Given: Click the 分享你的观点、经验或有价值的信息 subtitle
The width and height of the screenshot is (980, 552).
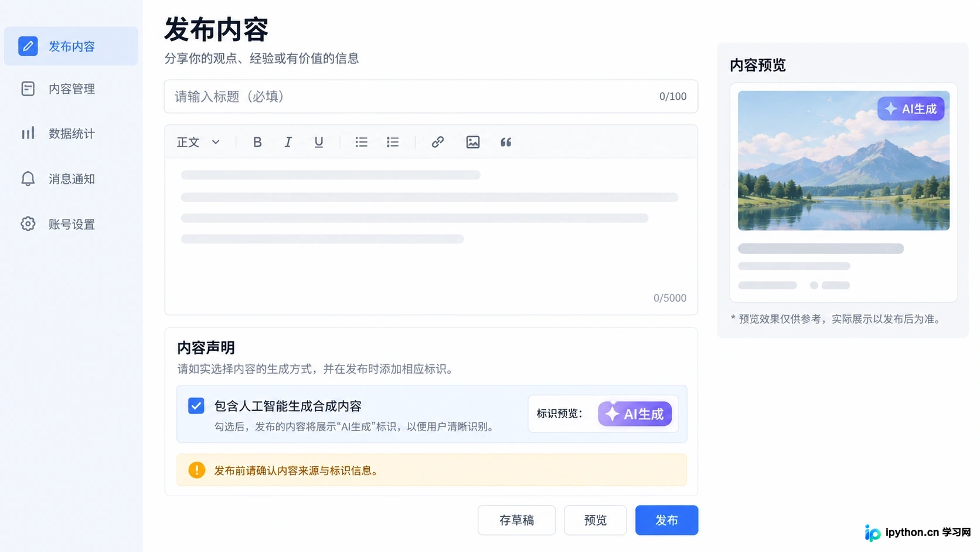Looking at the screenshot, I should click(x=261, y=59).
